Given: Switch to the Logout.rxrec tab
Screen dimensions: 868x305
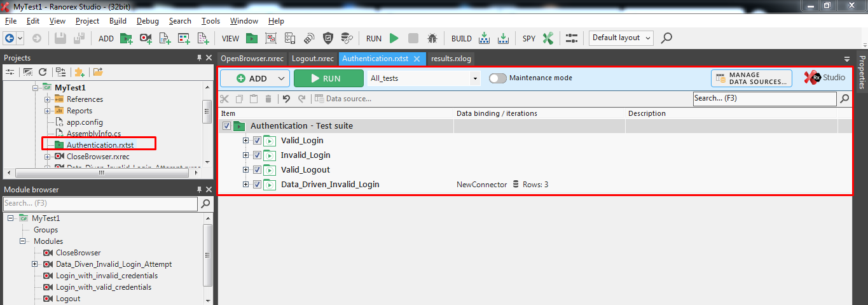Looking at the screenshot, I should 313,59.
